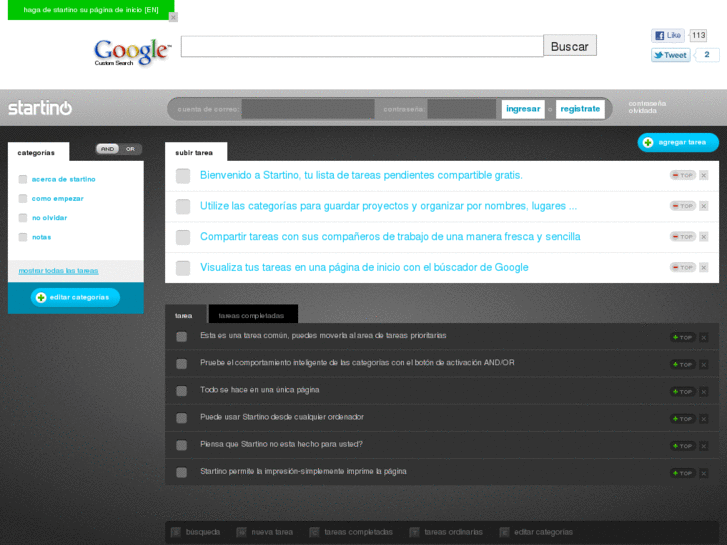Mark 'Visualiza tus tareas' task as done
The width and height of the screenshot is (727, 545).
pyautogui.click(x=183, y=268)
